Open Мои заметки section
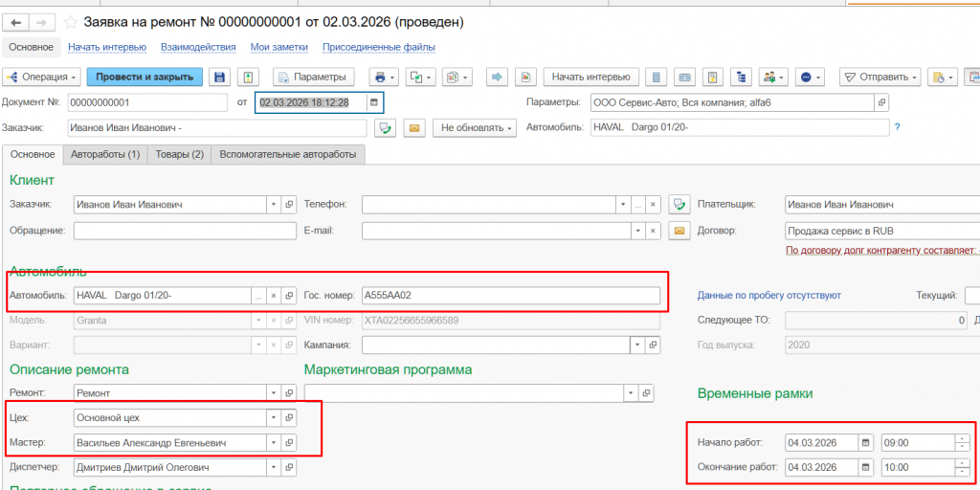The width and height of the screenshot is (980, 490). [279, 47]
